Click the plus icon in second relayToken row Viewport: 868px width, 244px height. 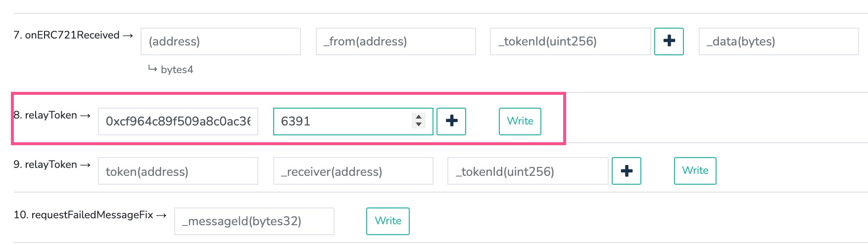pos(627,171)
